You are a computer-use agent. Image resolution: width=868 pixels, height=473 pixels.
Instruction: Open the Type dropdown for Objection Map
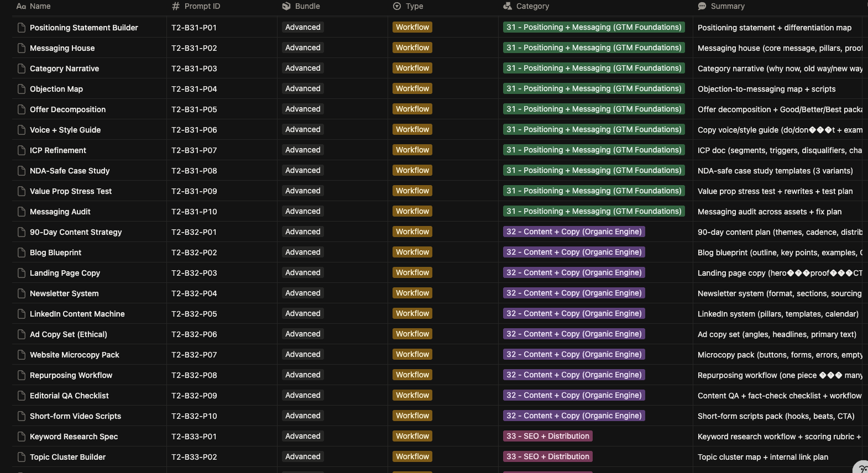(x=412, y=88)
